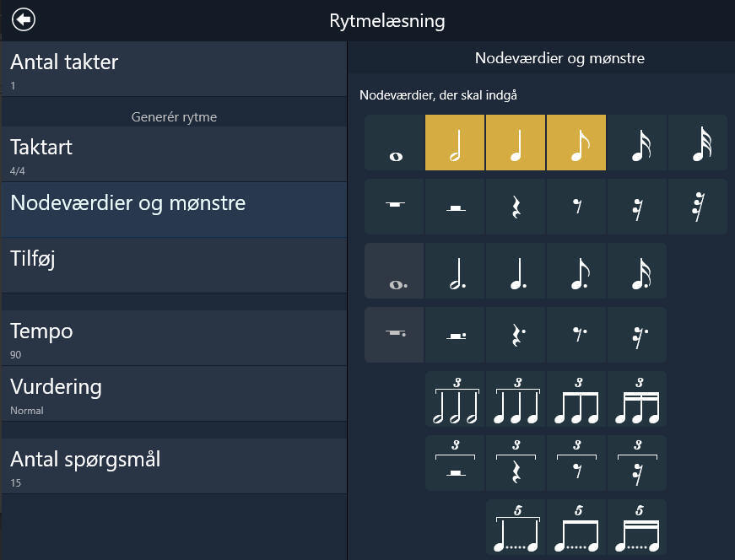The height and width of the screenshot is (560, 735).
Task: Enable the sixteenth note value
Action: (x=637, y=143)
